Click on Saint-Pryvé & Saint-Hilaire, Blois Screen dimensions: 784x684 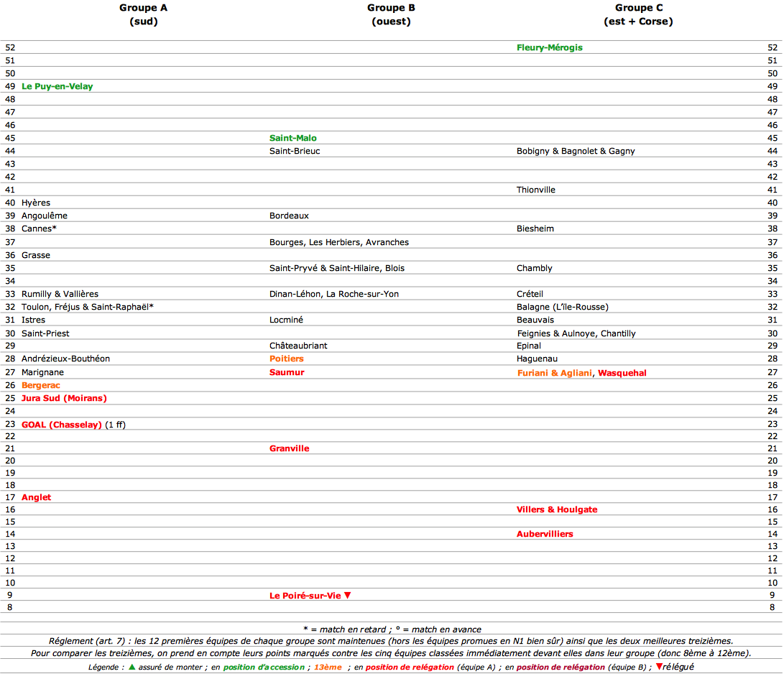tap(337, 268)
